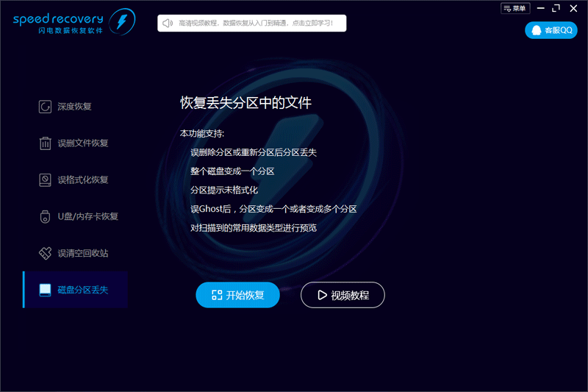This screenshot has height=392, width=588.
Task: Click the play icon in the 视频教程 button
Action: 322,295
